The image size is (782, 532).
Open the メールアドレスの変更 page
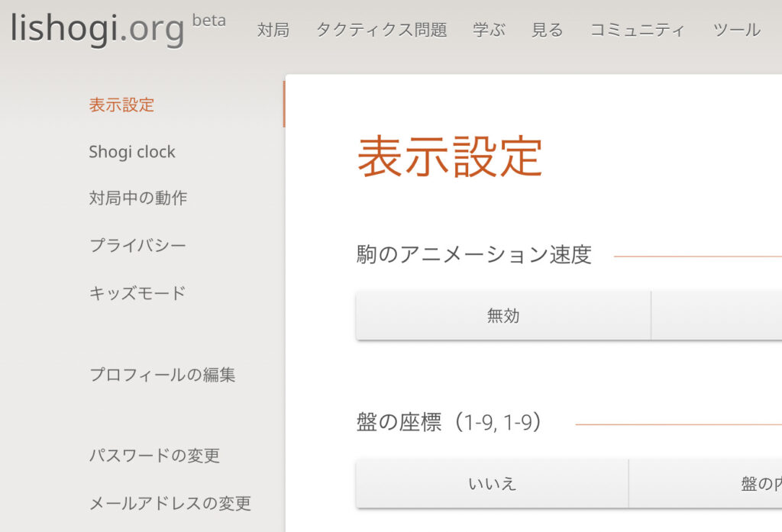[x=168, y=504]
